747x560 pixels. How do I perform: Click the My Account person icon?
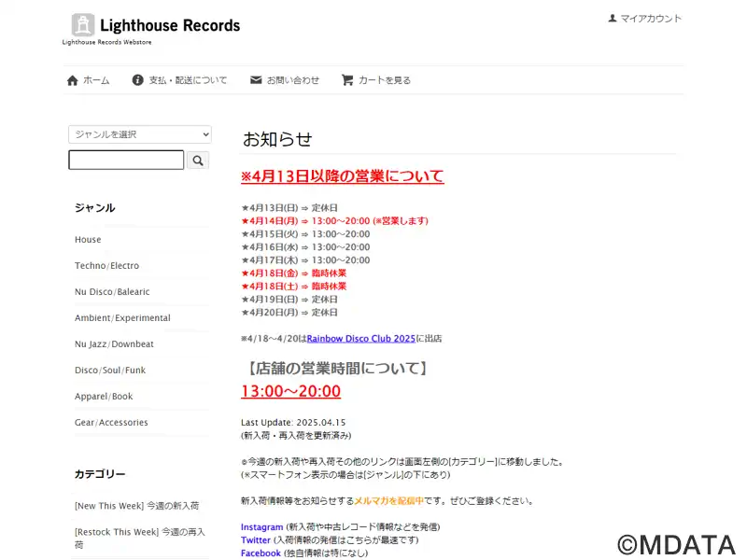pos(613,18)
